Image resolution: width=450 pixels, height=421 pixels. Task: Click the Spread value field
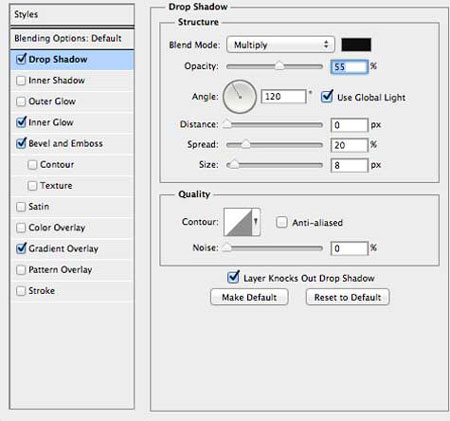point(349,145)
